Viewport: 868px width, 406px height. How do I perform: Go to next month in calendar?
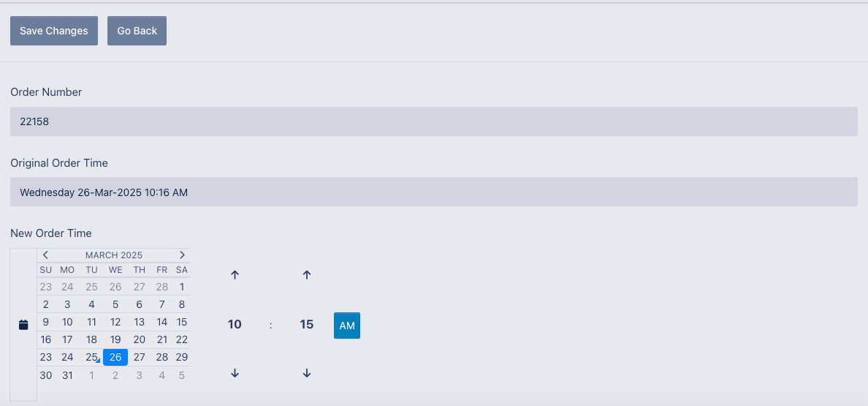pos(182,255)
